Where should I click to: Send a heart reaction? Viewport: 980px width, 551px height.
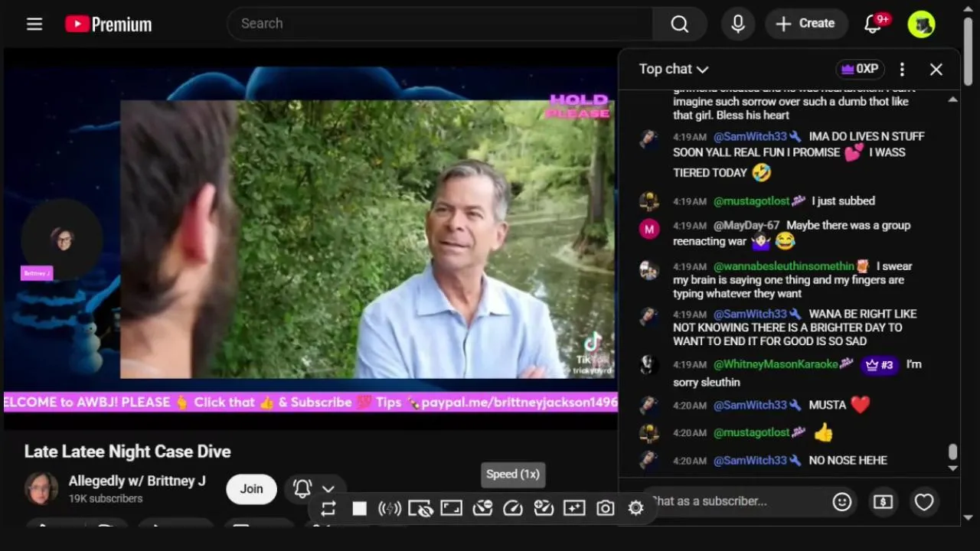click(x=924, y=502)
